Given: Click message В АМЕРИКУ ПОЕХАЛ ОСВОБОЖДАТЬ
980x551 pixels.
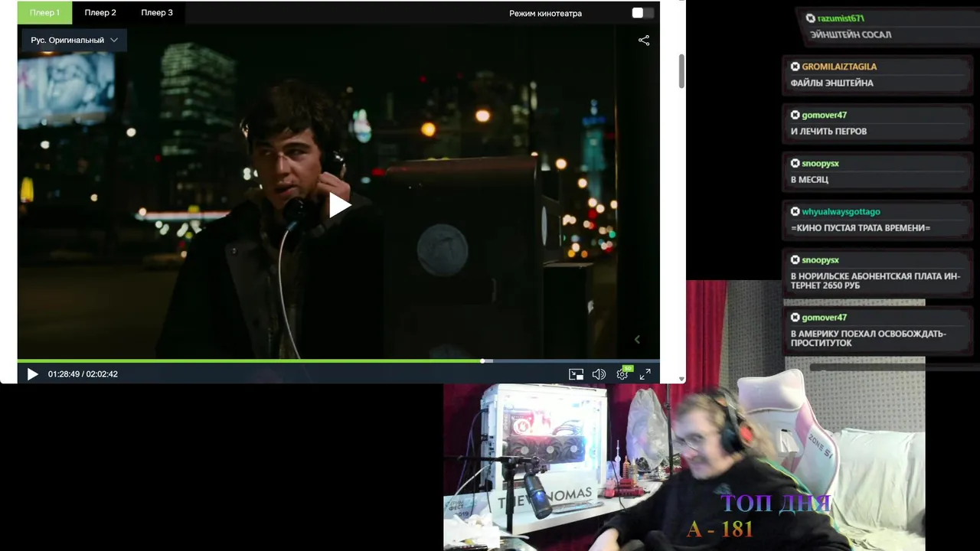Looking at the screenshot, I should point(868,338).
